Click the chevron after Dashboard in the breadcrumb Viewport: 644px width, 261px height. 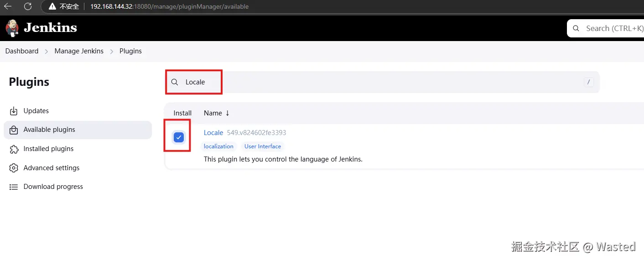pyautogui.click(x=47, y=52)
